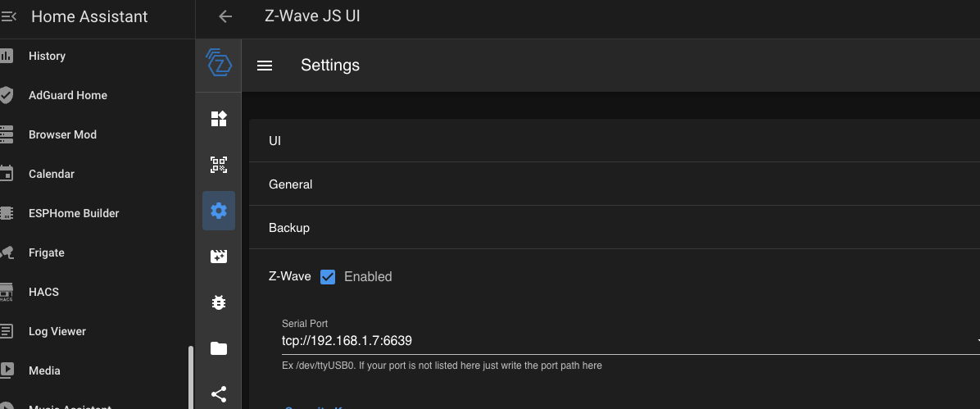Click the Serial Port input field
Image resolution: width=980 pixels, height=409 pixels.
click(623, 341)
